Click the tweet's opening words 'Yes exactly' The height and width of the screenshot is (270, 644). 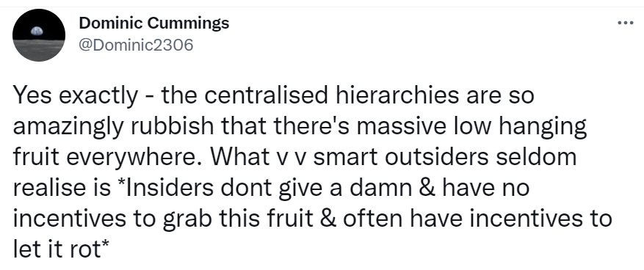click(76, 96)
